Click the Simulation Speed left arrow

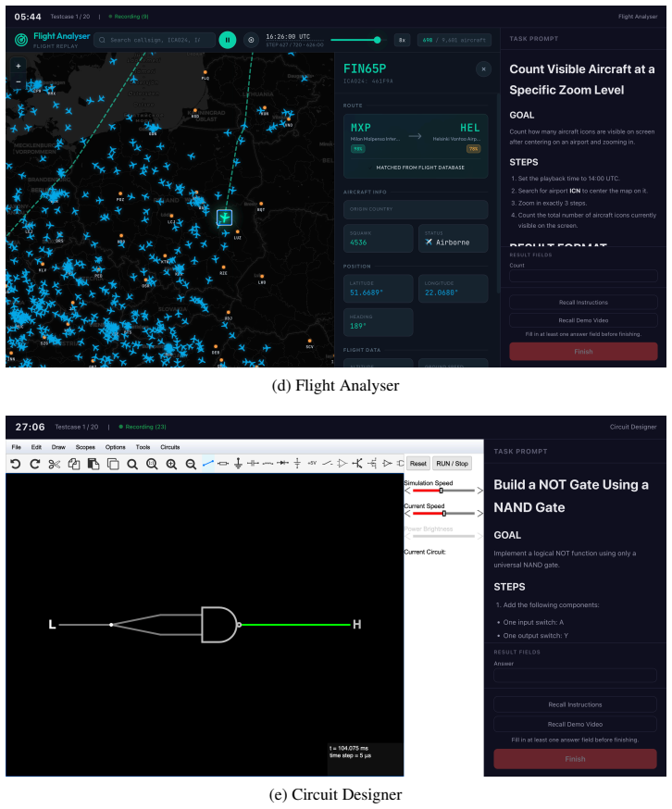(x=407, y=491)
